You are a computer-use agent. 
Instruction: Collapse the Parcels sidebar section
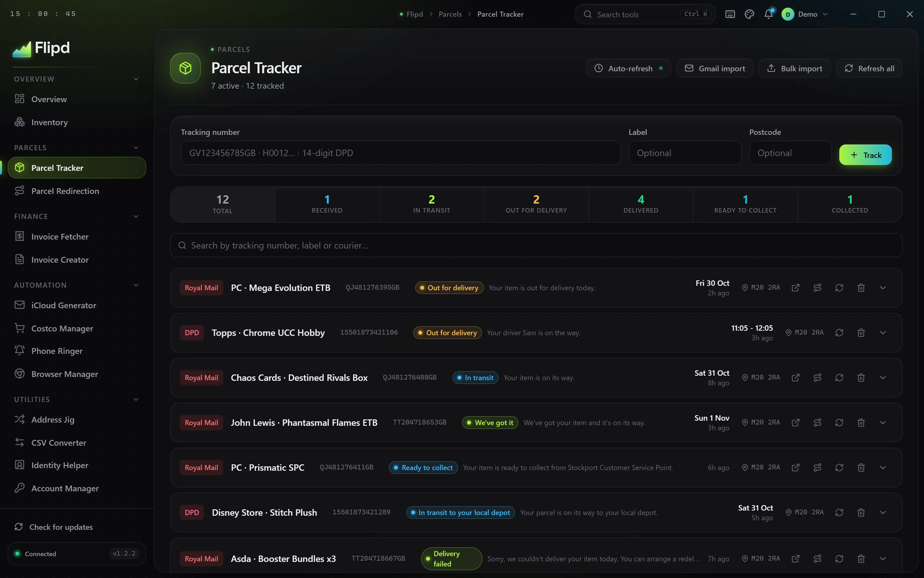click(x=136, y=148)
